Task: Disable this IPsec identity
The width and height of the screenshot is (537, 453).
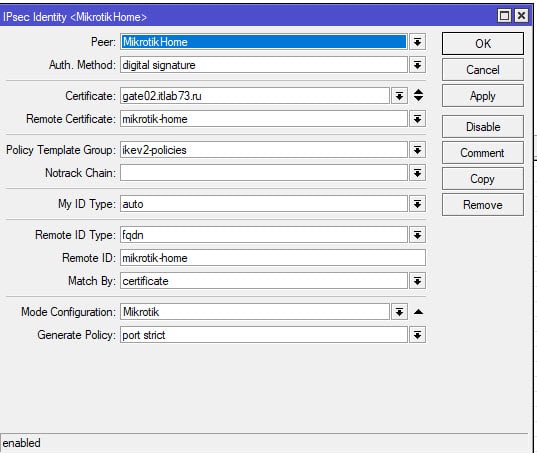Action: tap(483, 127)
